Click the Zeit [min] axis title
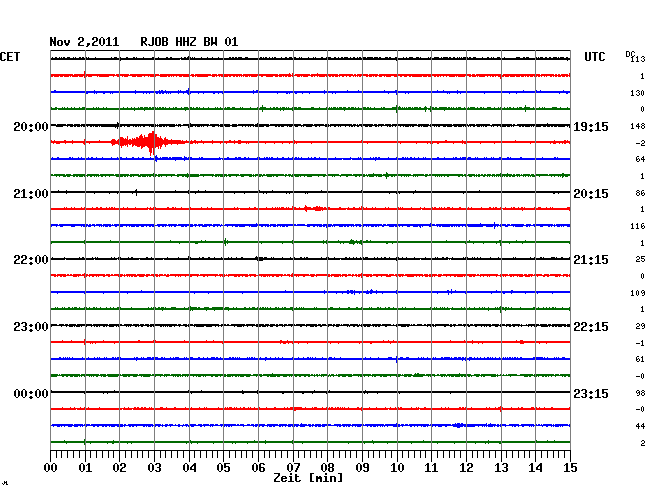650x494 pixels. coord(308,478)
